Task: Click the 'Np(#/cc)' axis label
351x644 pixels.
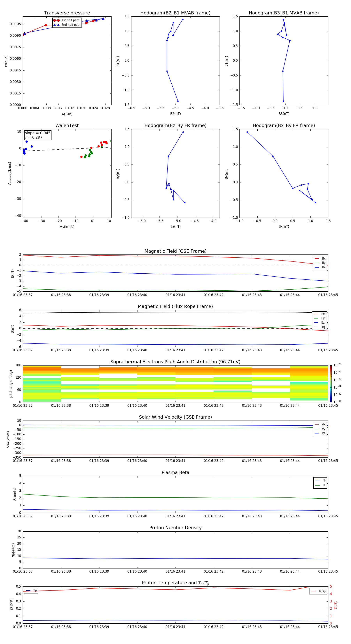Action: (x=13, y=550)
